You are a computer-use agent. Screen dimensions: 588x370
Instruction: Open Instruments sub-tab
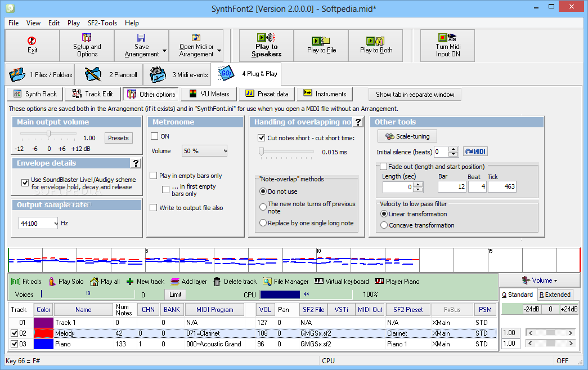point(325,94)
